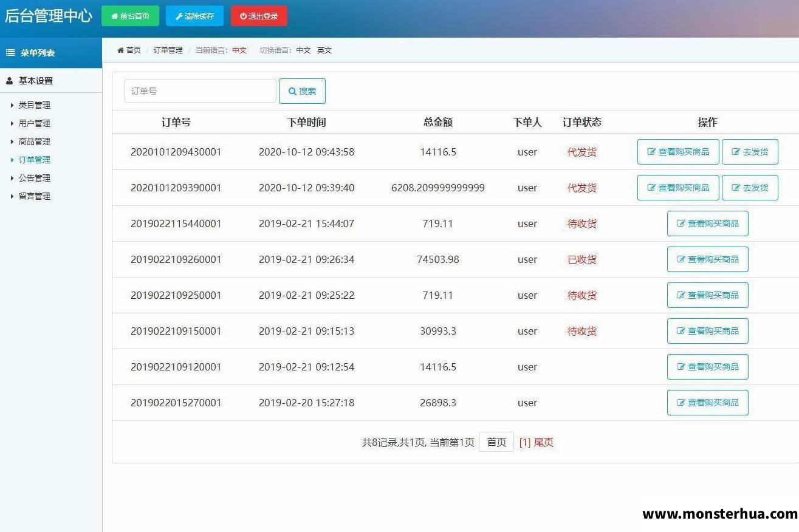
Task: Click total amount 74503.98
Action: [x=438, y=259]
